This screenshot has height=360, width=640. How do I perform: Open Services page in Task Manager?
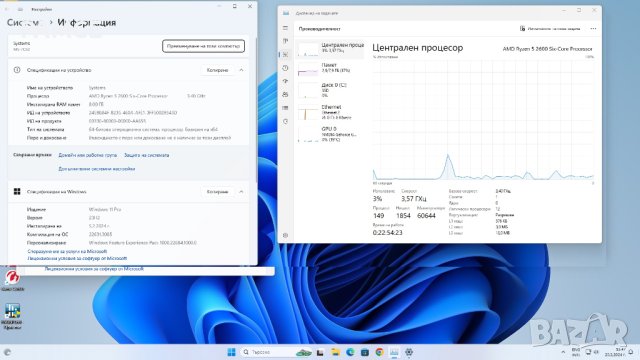click(285, 121)
